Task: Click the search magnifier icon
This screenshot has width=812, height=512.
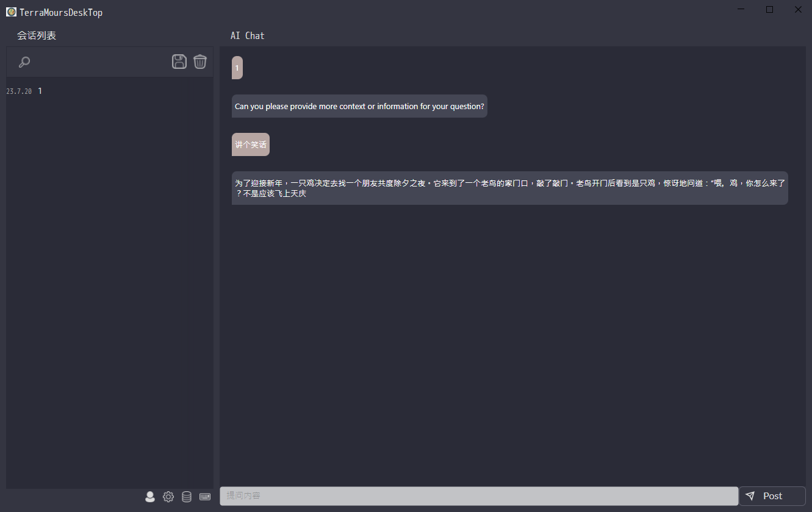Action: pyautogui.click(x=24, y=62)
